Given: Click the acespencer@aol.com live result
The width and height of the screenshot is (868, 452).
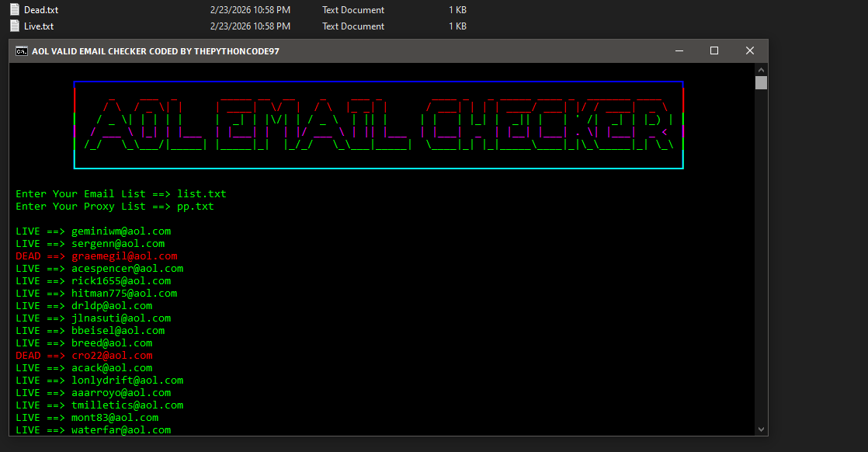Looking at the screenshot, I should pos(127,269).
